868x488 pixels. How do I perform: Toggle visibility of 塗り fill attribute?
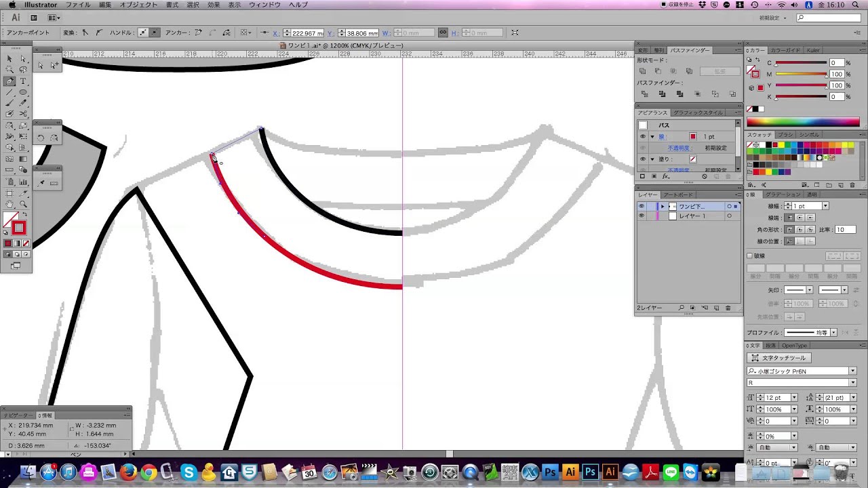643,159
